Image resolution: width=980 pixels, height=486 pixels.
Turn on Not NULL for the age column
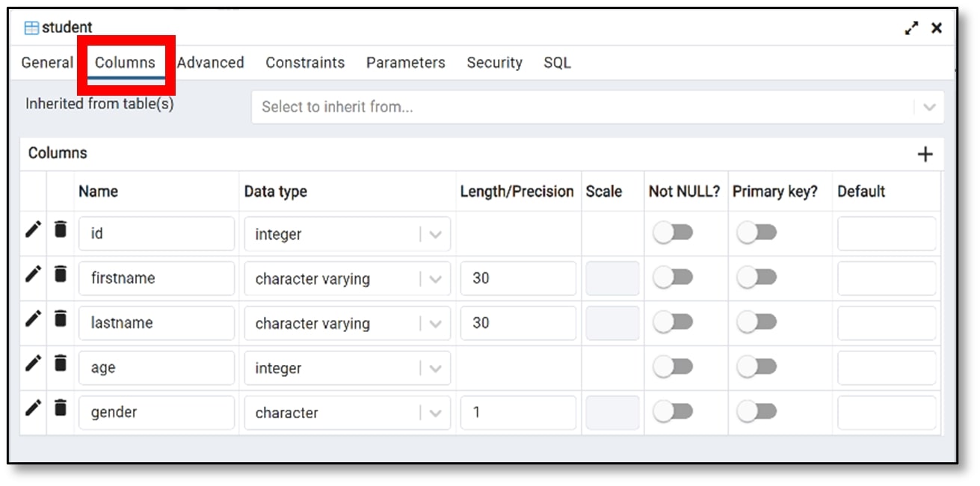pos(673,367)
